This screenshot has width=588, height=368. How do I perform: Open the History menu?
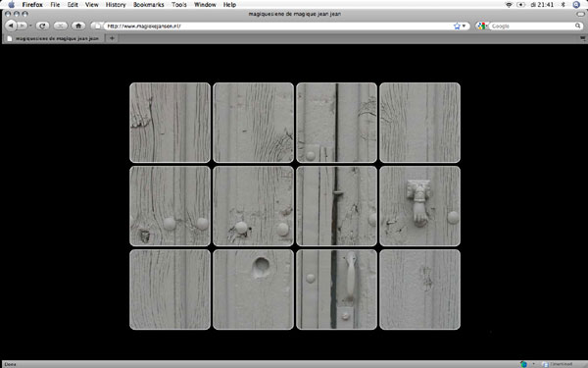[x=116, y=5]
